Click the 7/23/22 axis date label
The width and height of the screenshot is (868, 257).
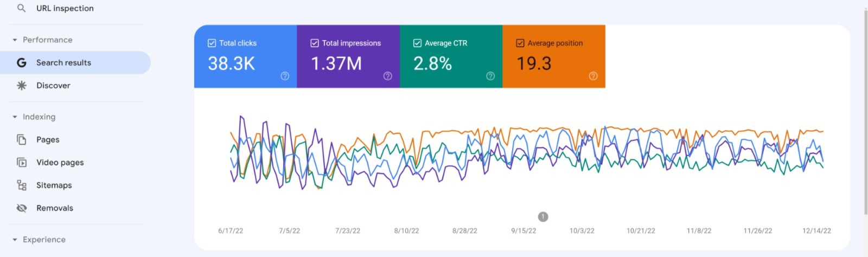pyautogui.click(x=348, y=230)
